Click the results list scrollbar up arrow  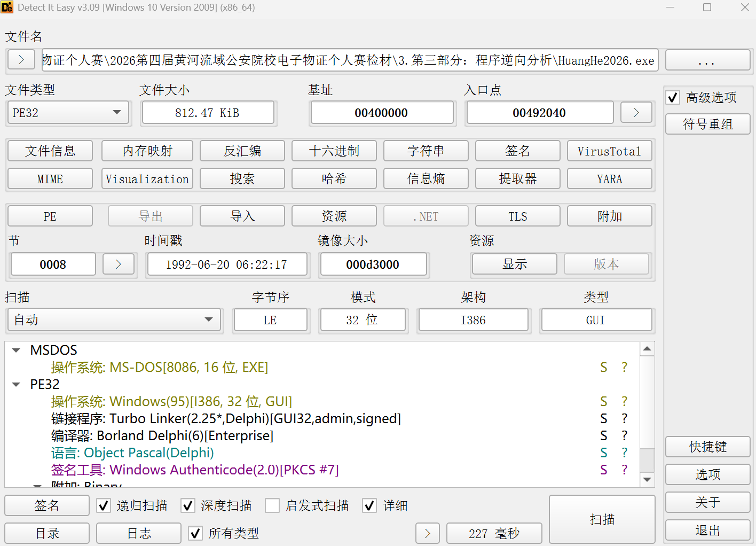pos(647,349)
